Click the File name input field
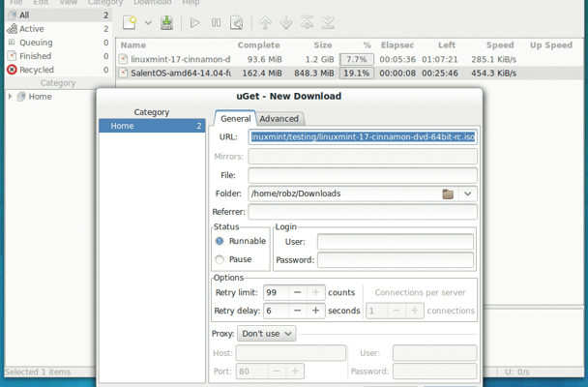Viewport: 588px width, 387px height. coord(363,175)
